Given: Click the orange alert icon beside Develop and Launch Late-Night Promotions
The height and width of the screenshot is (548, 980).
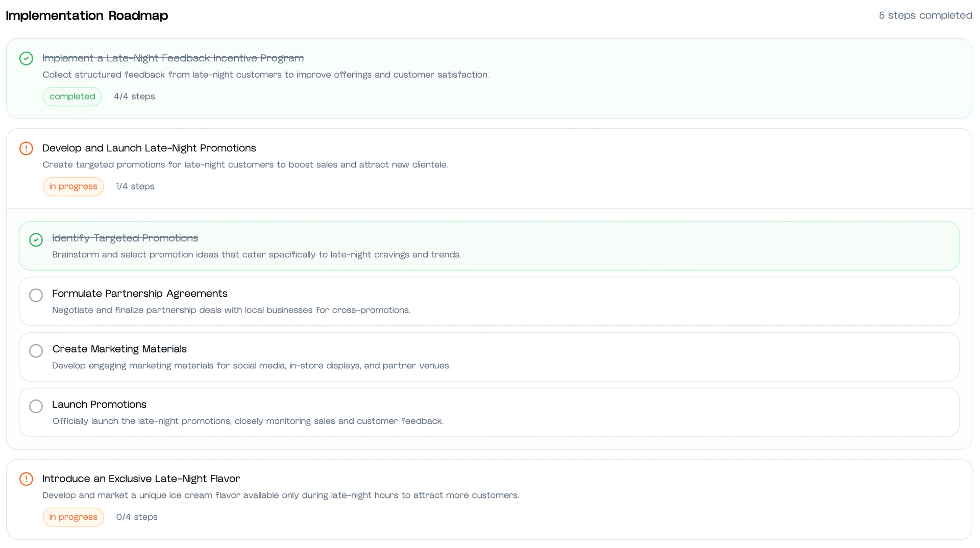Looking at the screenshot, I should pyautogui.click(x=26, y=148).
